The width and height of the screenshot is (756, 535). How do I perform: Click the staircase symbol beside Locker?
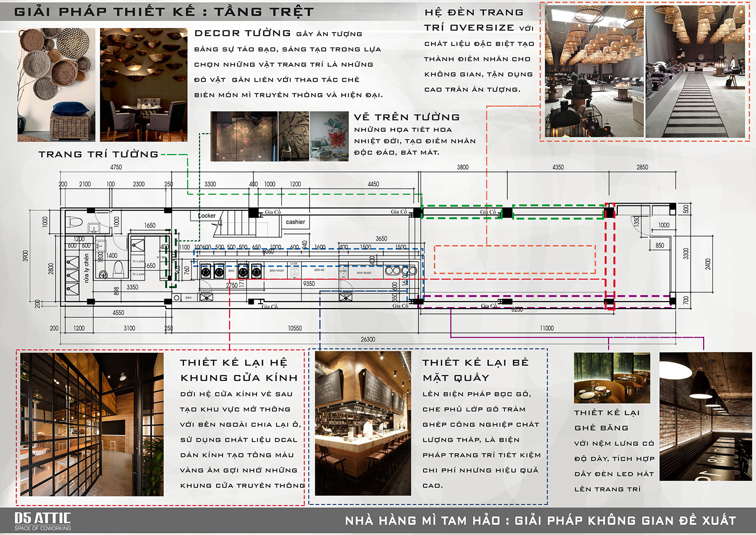pos(236,222)
